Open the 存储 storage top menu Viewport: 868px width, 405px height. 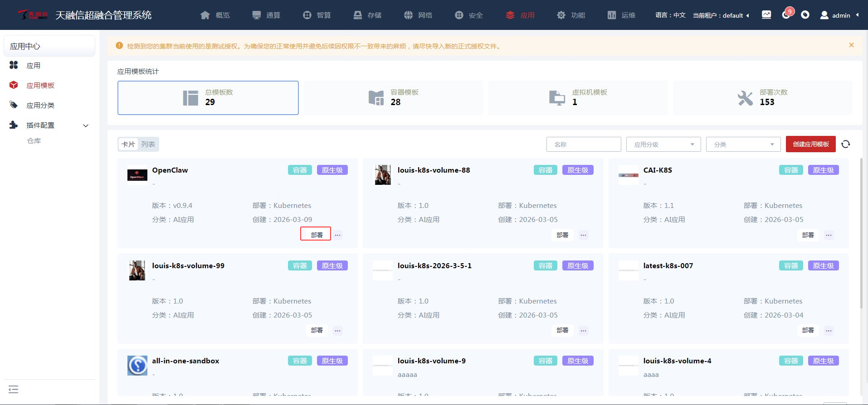tap(368, 15)
